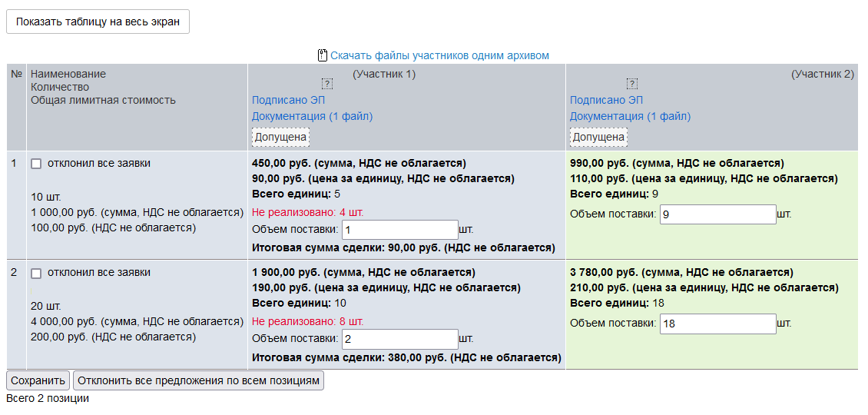Click the question mark icon under Участник 1

326,83
